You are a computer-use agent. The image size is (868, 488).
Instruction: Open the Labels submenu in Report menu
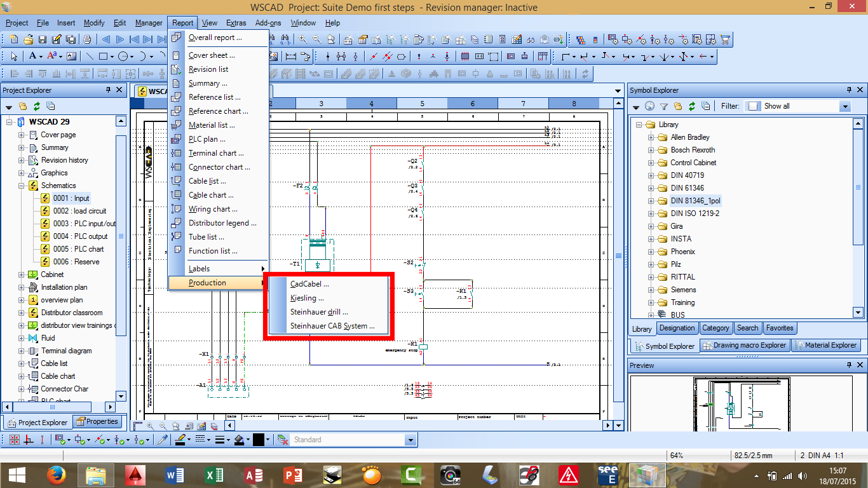click(219, 269)
